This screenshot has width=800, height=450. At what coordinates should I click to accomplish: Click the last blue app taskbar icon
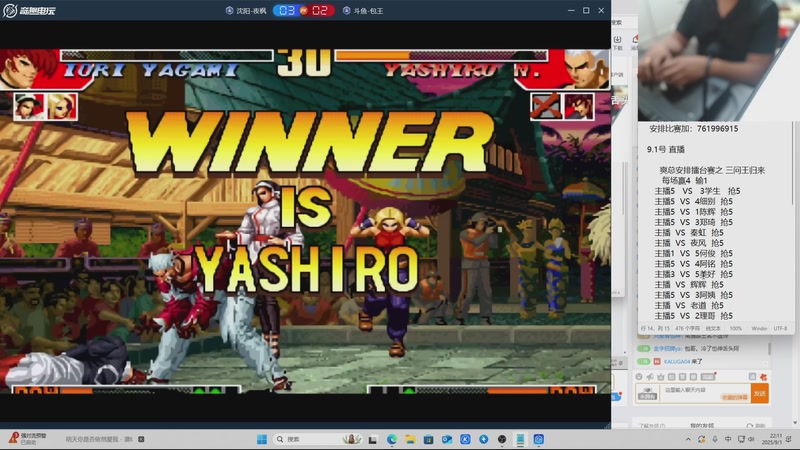tap(539, 439)
